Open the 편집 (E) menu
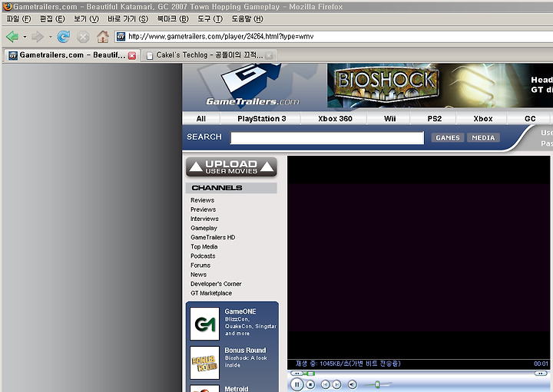Screen dimensions: 553x392 52,19
